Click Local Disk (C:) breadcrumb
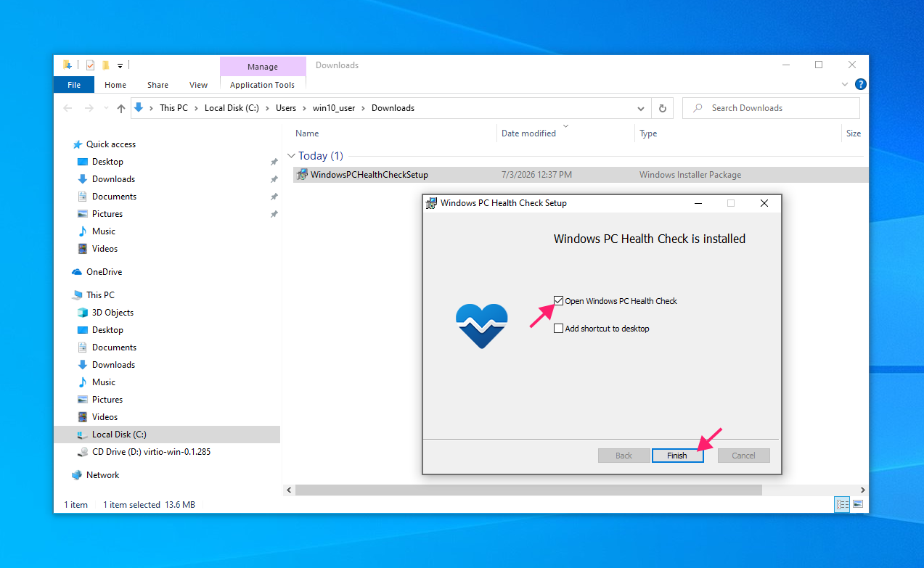This screenshot has height=568, width=924. click(233, 108)
